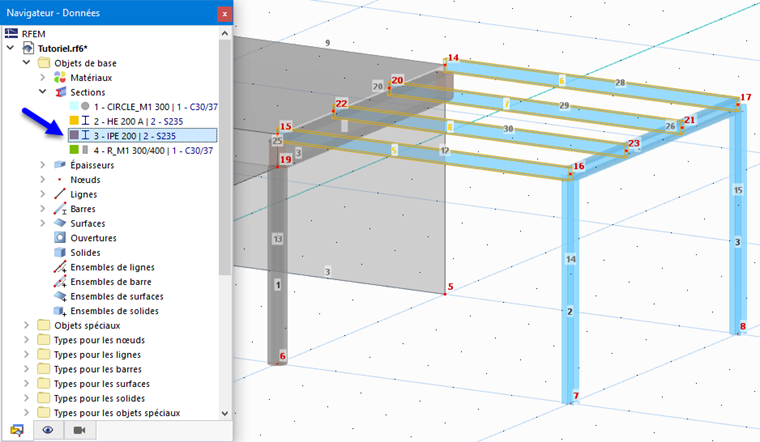
Task: Click the Nœuds red dot icon
Action: point(60,180)
